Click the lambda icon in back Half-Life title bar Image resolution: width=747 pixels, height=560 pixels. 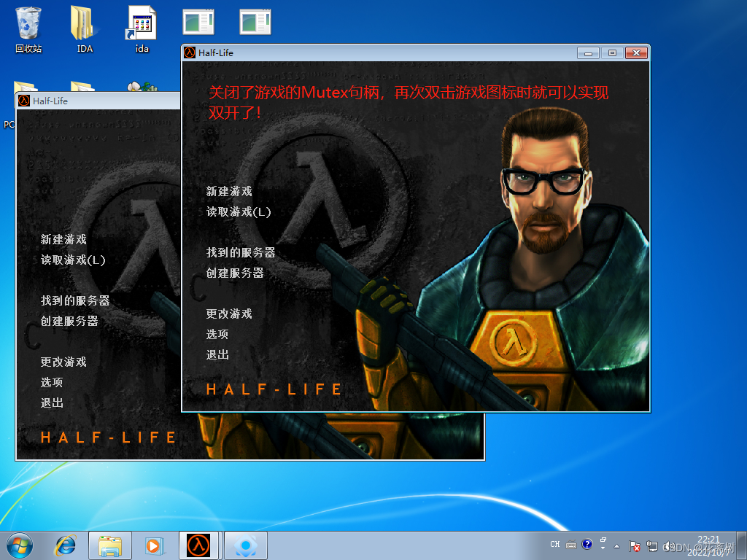click(24, 101)
